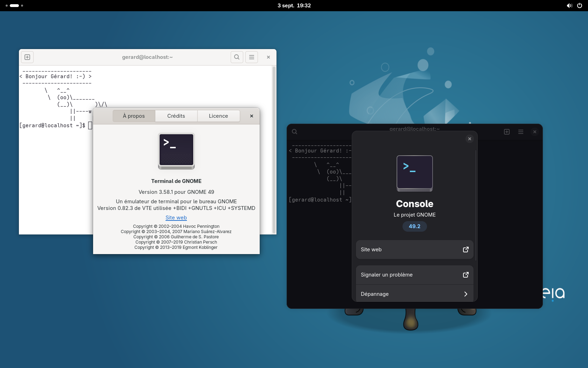588x368 pixels.
Task: Close the Terminal de GNOME about dialog
Action: coord(252,116)
